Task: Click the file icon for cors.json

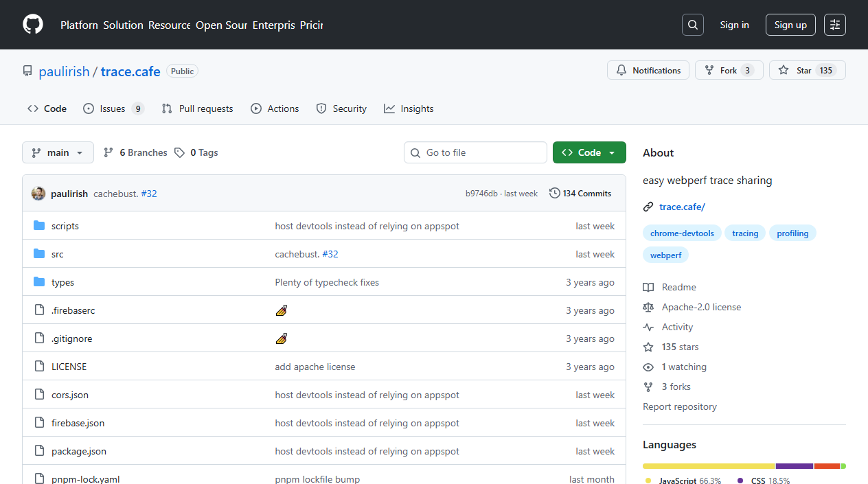Action: tap(39, 395)
